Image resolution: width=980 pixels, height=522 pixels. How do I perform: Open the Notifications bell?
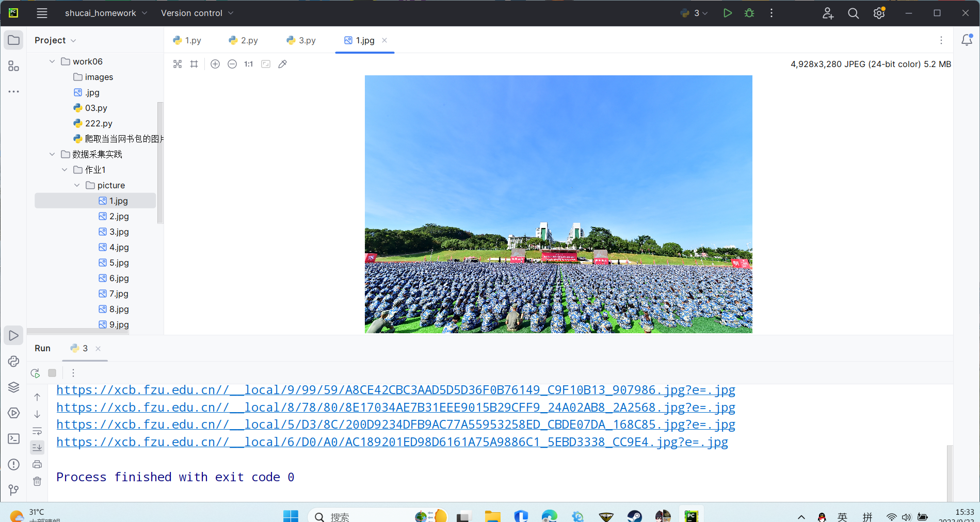(967, 40)
